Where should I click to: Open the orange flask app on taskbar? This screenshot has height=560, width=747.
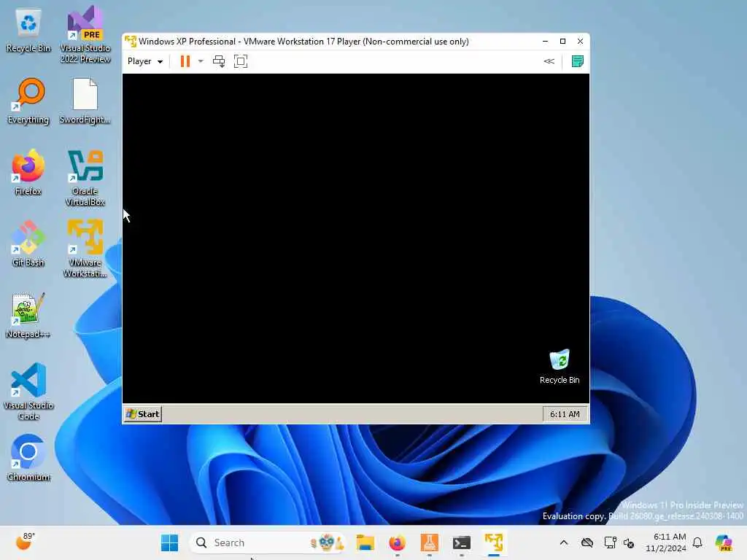tap(429, 542)
